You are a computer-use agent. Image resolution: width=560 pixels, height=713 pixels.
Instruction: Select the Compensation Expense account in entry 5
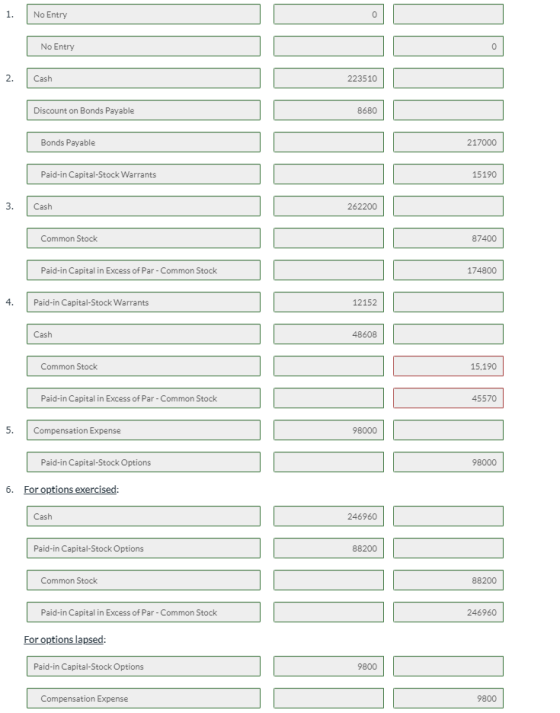point(144,430)
